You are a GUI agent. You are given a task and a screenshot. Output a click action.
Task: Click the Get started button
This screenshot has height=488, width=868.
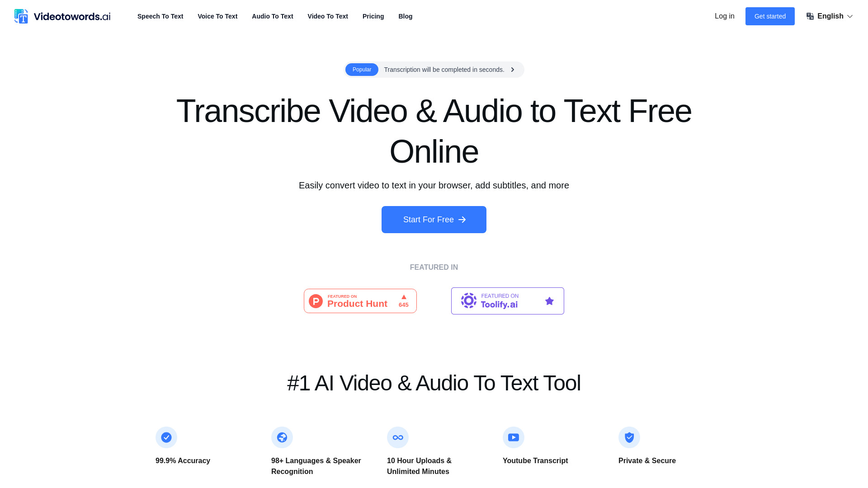(769, 16)
